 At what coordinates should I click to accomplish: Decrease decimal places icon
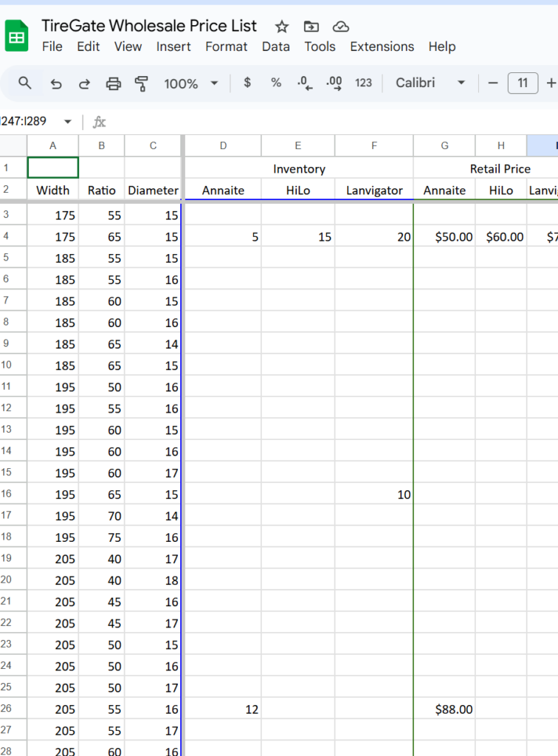pos(305,83)
